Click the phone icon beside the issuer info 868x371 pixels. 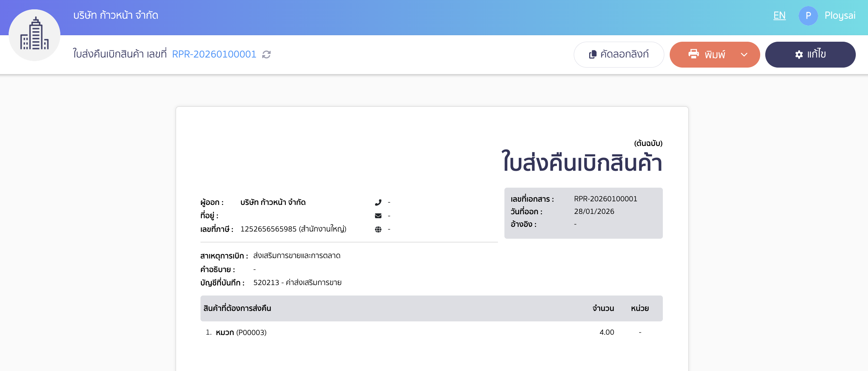click(x=378, y=202)
